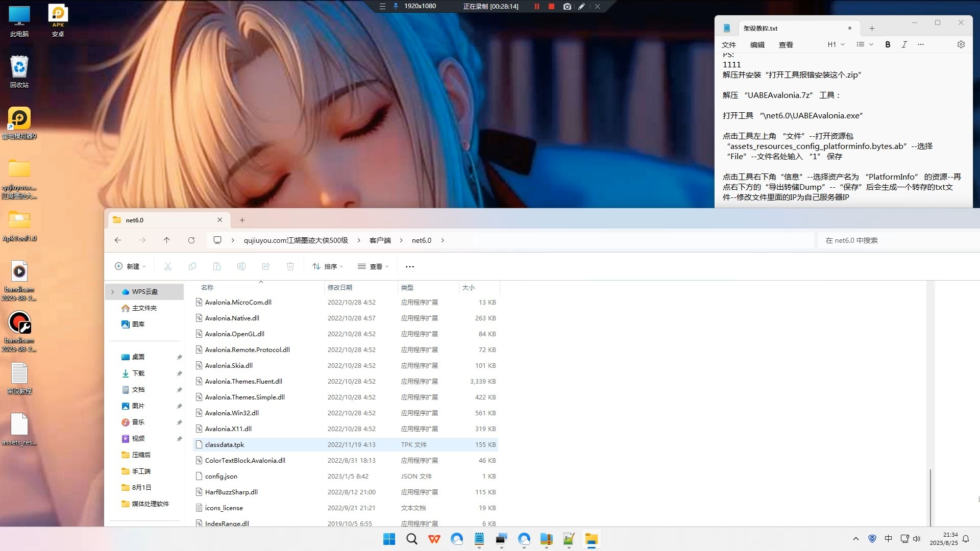Screen dimensions: 980x551
Task: Toggle bold formatting in Notepad
Action: pos(888,44)
